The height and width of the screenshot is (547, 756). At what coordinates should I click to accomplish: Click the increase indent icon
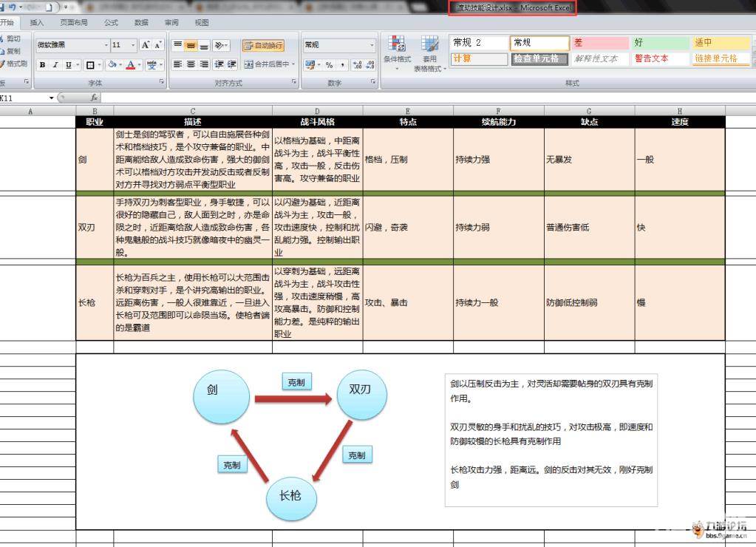point(231,65)
